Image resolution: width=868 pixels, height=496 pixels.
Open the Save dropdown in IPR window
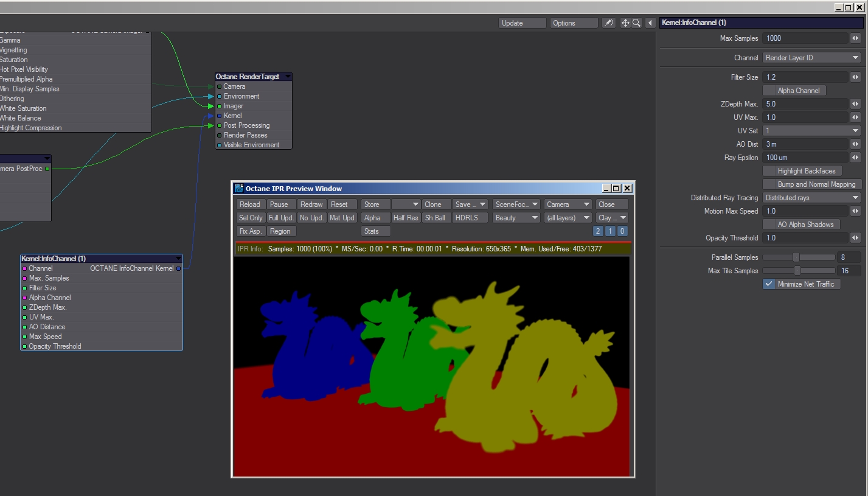point(471,204)
